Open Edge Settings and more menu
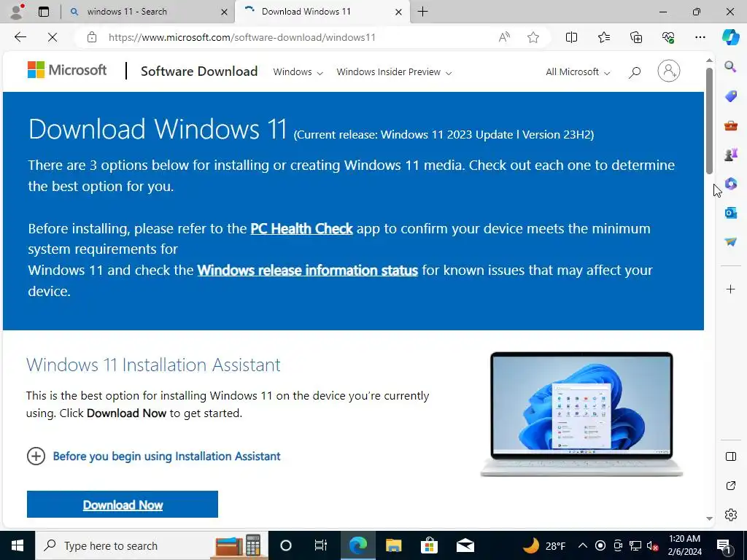Screen dimensions: 747x560 click(700, 37)
